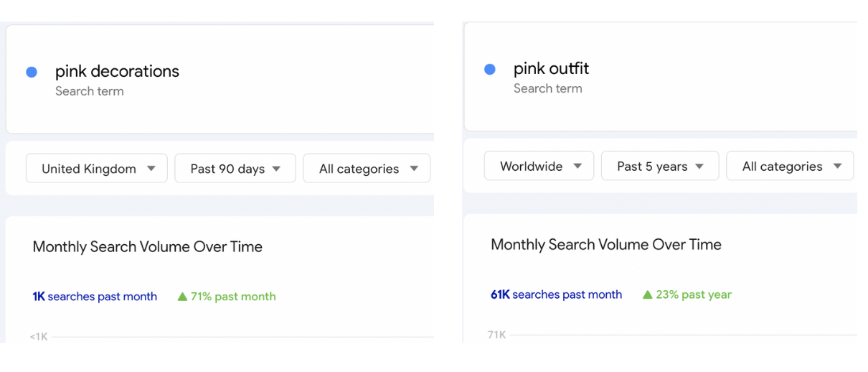
Task: Click the Search term label under pink outfit
Action: 548,88
